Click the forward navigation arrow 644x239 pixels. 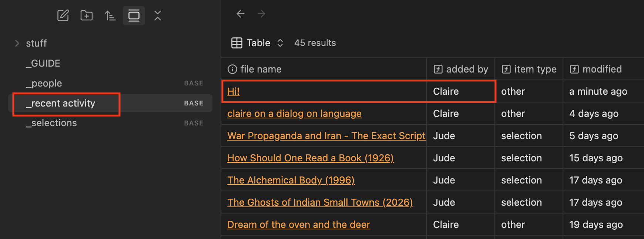(261, 14)
